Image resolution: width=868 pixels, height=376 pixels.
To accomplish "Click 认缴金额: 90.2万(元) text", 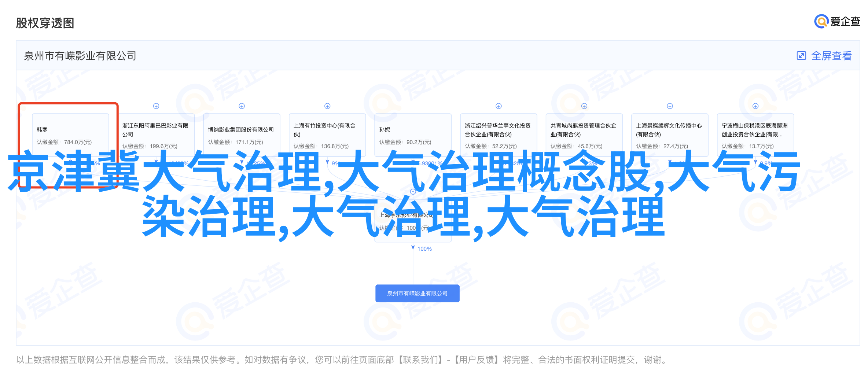I will (405, 142).
